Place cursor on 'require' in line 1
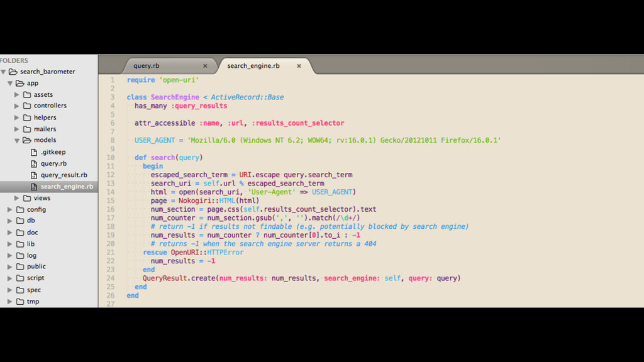The width and height of the screenshot is (644, 362). [x=141, y=80]
